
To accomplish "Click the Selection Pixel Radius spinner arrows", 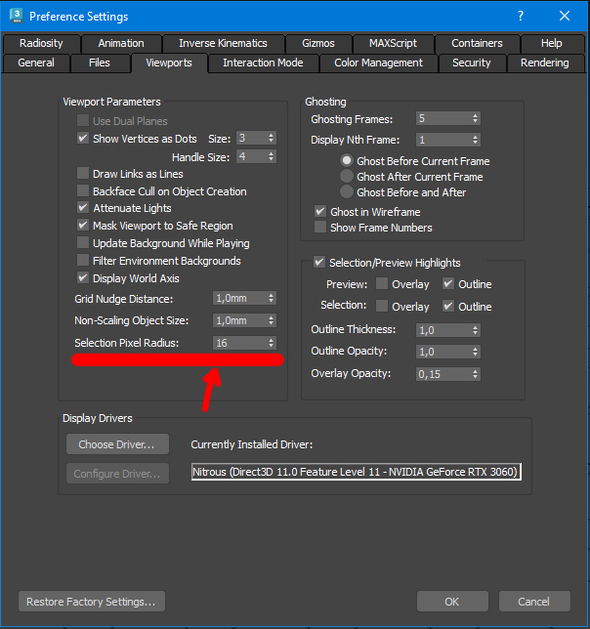I will [272, 343].
